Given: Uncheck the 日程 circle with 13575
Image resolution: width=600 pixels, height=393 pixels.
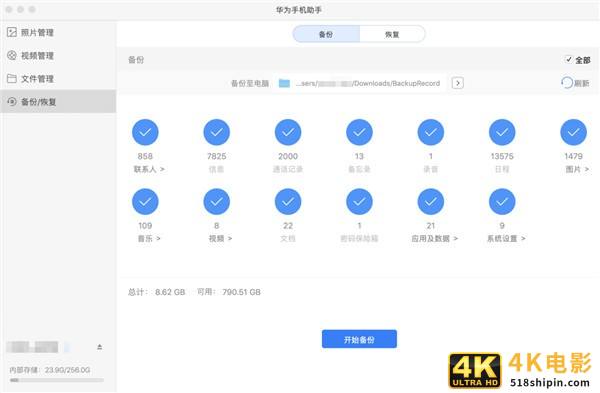Looking at the screenshot, I should point(502,132).
